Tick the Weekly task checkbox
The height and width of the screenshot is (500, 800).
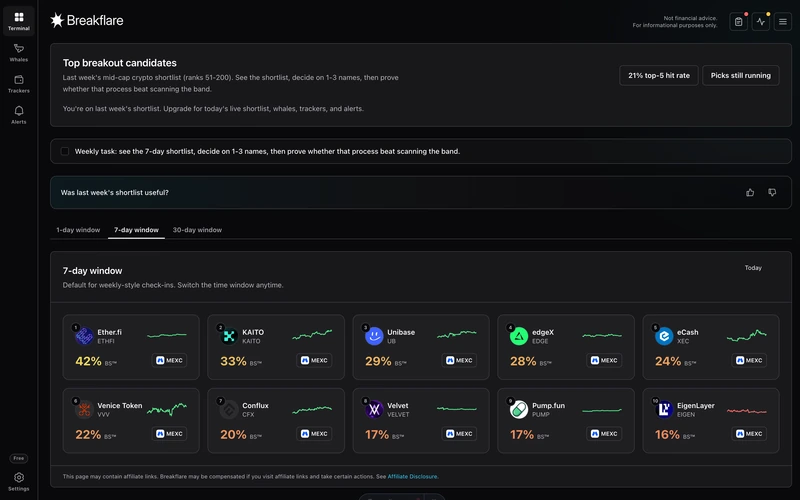(65, 151)
